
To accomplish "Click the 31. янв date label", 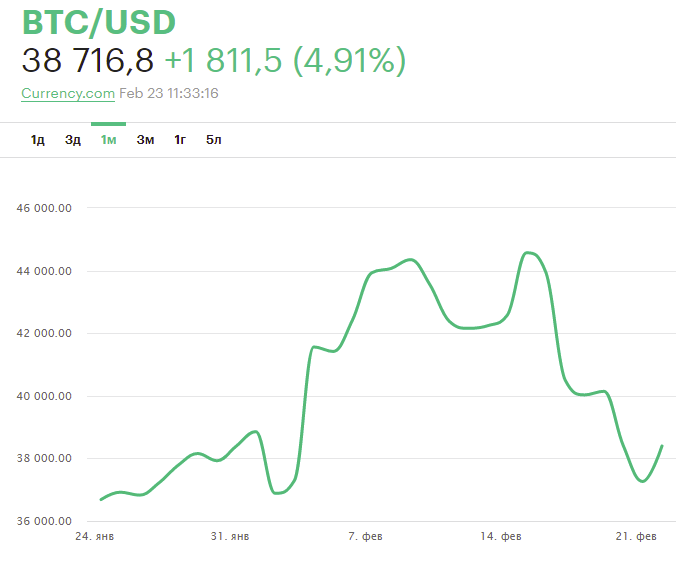I will point(230,537).
